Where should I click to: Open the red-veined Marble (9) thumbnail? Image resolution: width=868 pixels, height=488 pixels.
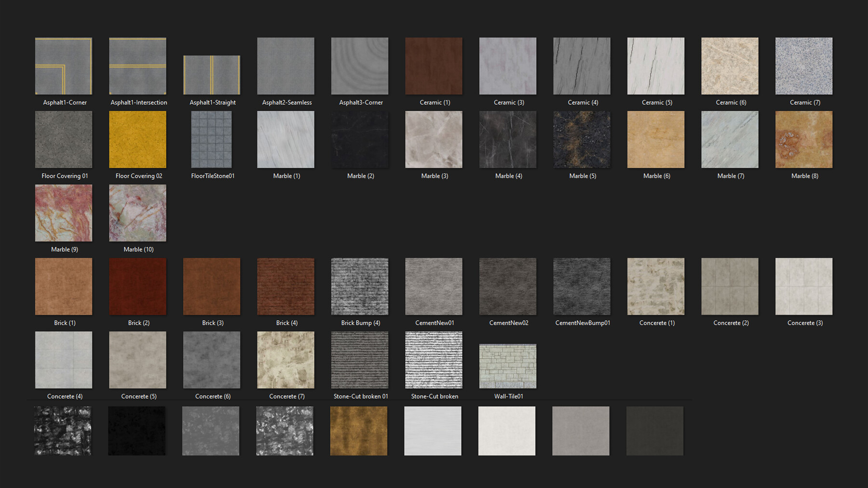pyautogui.click(x=64, y=213)
